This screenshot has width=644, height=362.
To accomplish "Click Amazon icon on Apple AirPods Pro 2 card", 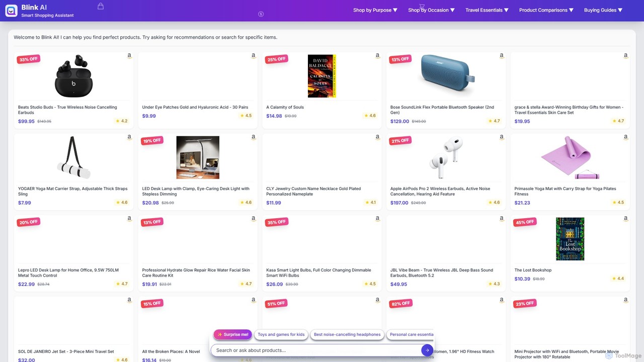I will pyautogui.click(x=502, y=137).
